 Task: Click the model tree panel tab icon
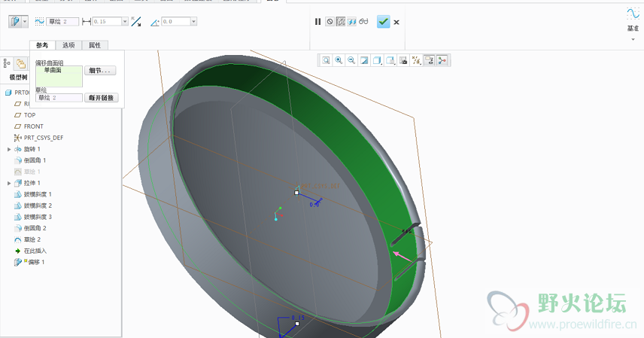[7, 63]
